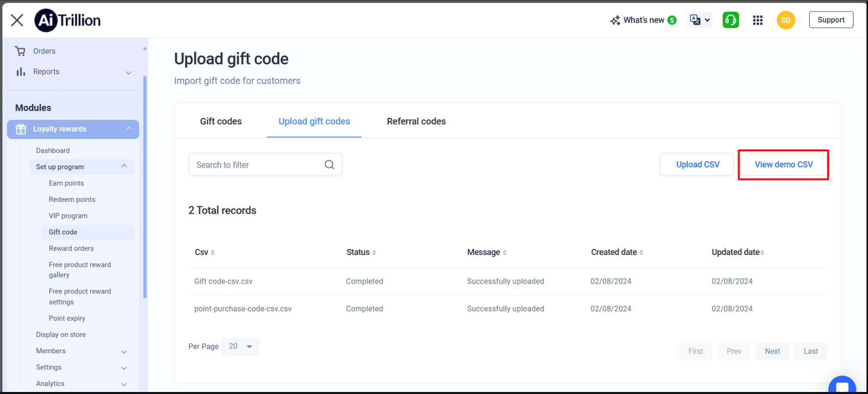This screenshot has width=868, height=394.
Task: Click the search magnifier icon
Action: pos(329,165)
